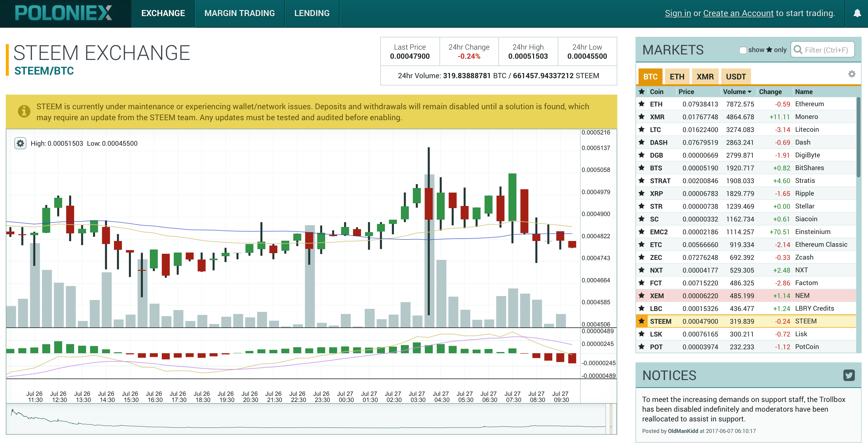Toggle favorite star for STRAT

642,180
